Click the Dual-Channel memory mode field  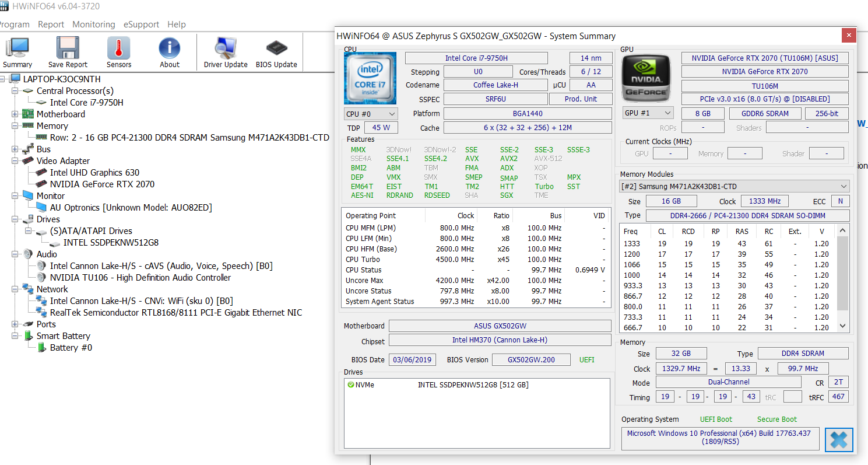point(729,382)
